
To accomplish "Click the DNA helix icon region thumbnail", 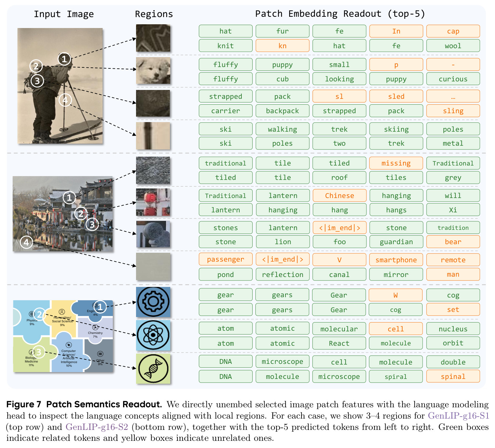I will coord(153,369).
